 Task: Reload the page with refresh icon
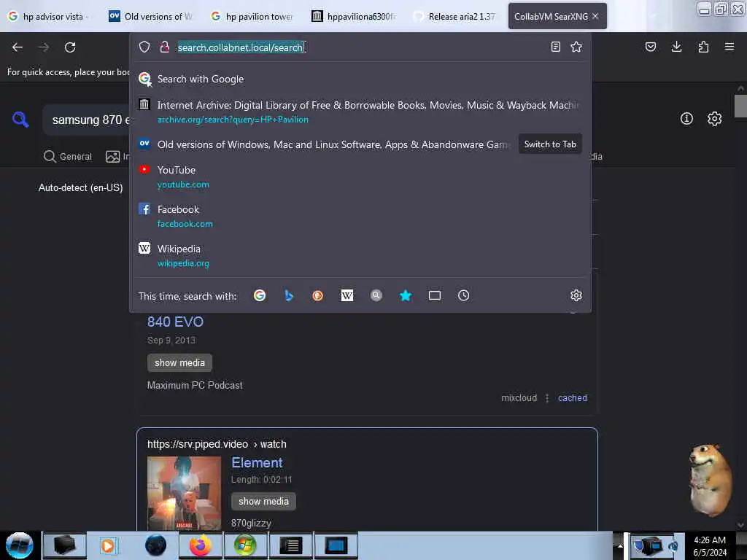point(70,47)
